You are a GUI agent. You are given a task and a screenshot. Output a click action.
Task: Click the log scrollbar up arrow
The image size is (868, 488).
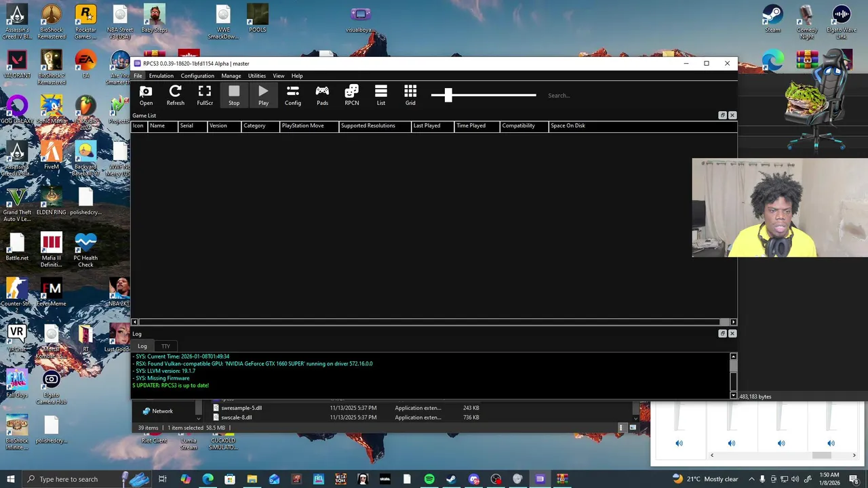733,357
